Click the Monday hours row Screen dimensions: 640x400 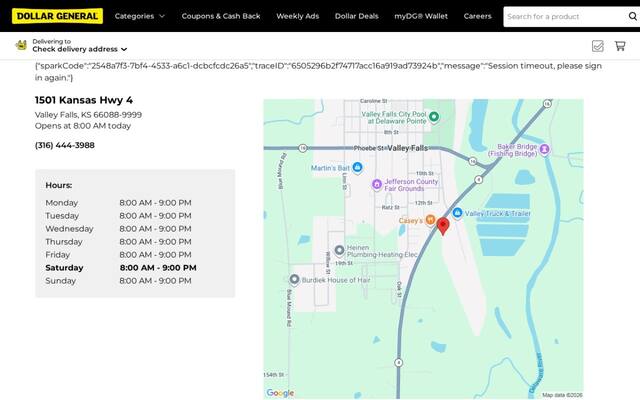tap(118, 203)
